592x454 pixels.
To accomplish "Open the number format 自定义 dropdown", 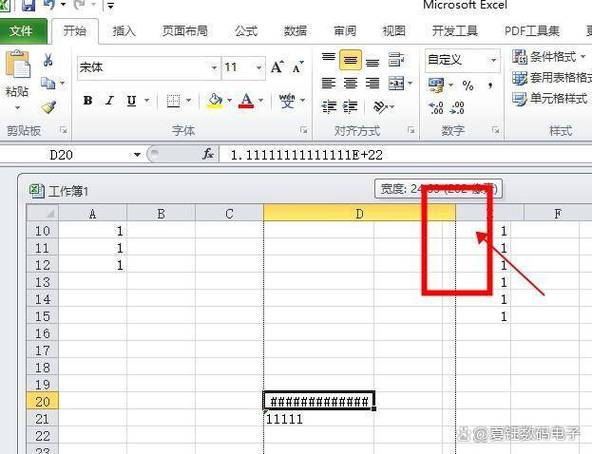I will coord(493,60).
